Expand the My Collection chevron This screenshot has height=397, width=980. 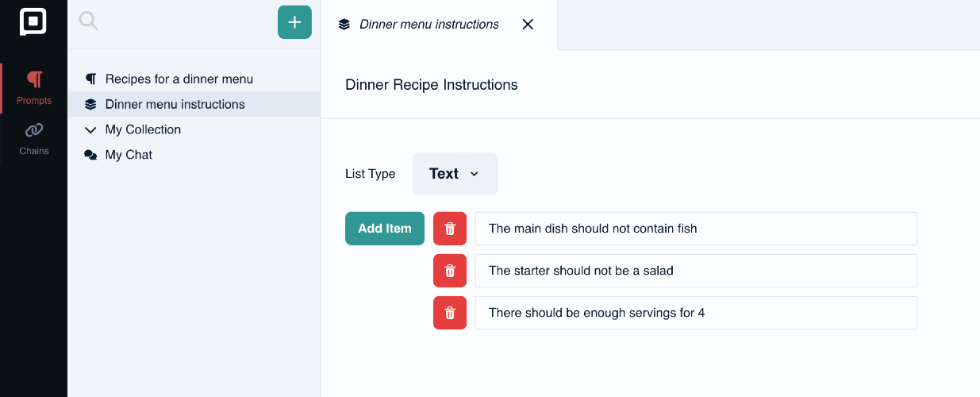(90, 129)
